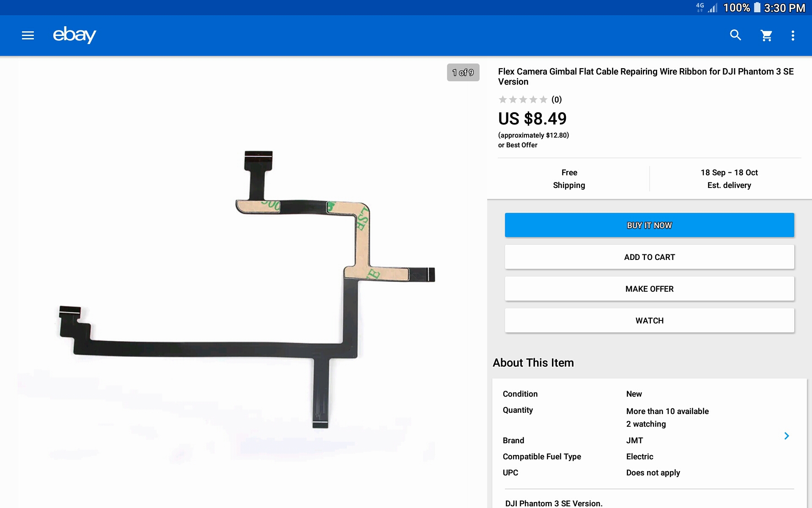Image resolution: width=812 pixels, height=508 pixels.
Task: Tap the Free Shipping info
Action: pos(569,179)
